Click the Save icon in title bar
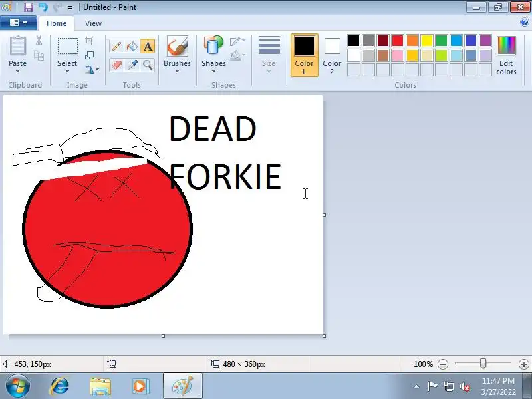Screen dimensions: 532x399 [x=29, y=7]
